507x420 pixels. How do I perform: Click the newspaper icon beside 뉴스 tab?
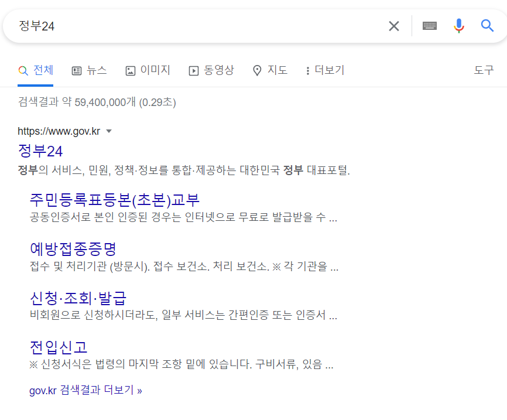click(x=76, y=70)
